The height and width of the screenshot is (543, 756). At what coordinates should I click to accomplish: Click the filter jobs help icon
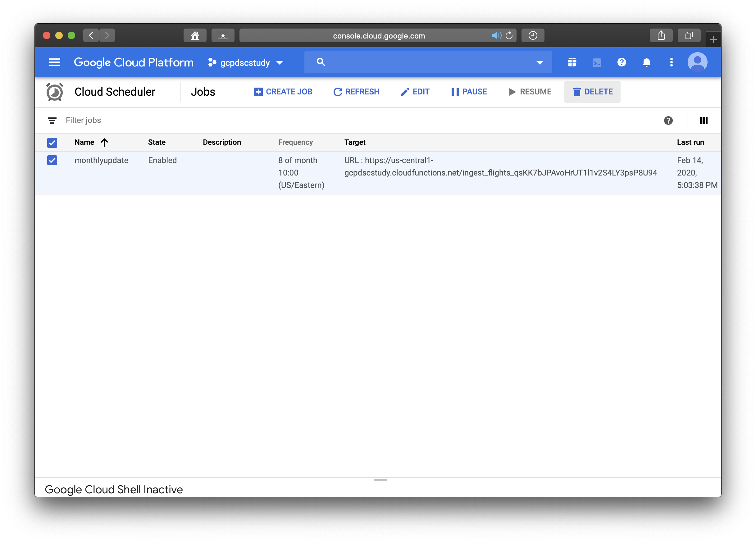pyautogui.click(x=668, y=120)
